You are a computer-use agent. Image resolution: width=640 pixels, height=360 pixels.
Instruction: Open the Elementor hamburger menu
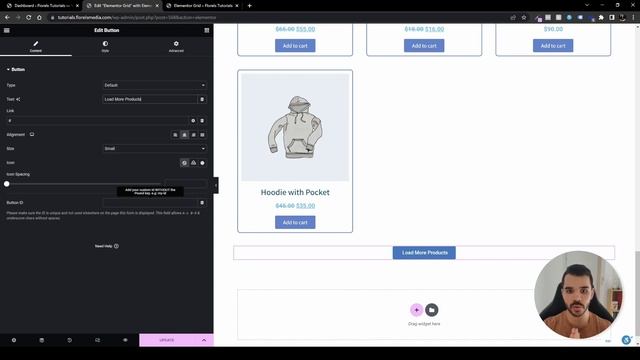point(7,30)
